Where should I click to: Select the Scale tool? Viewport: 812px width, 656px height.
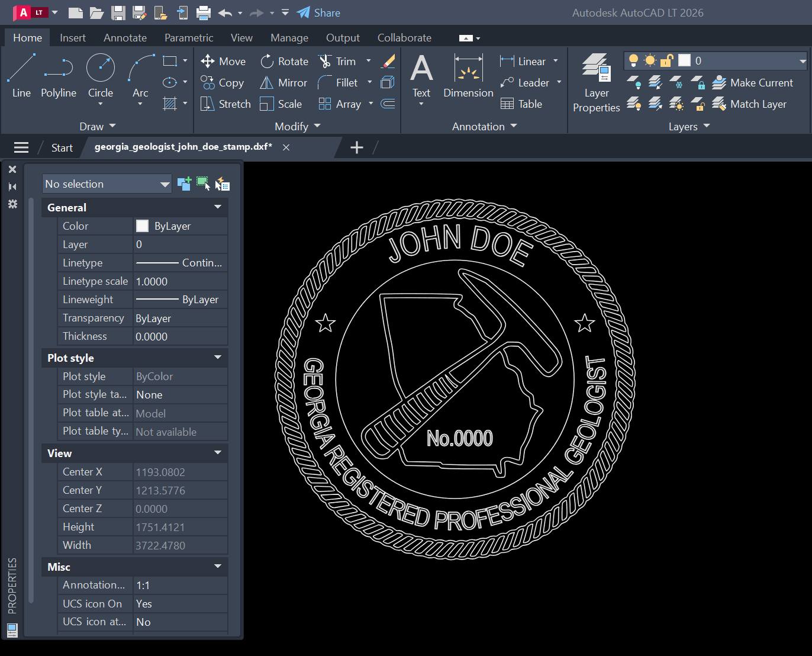(281, 104)
